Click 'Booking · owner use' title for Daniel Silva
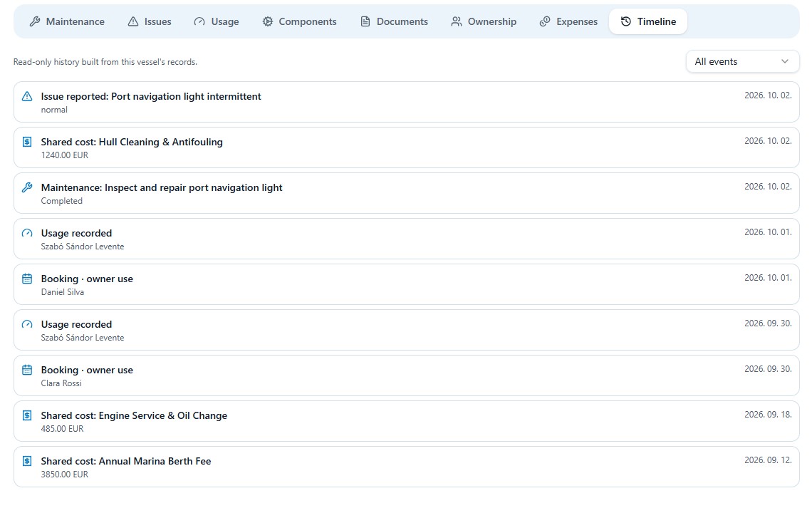 (x=87, y=279)
